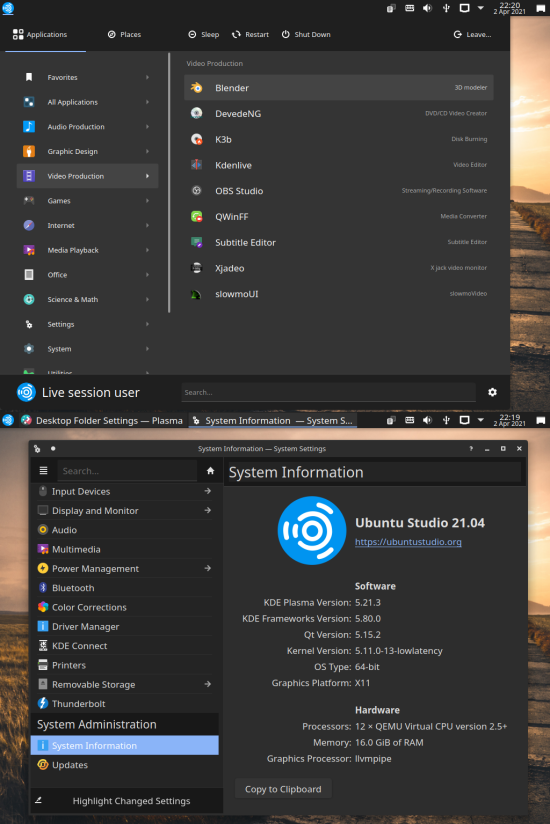This screenshot has width=550, height=824.
Task: Open Removable Storage submenu
Action: [x=125, y=684]
